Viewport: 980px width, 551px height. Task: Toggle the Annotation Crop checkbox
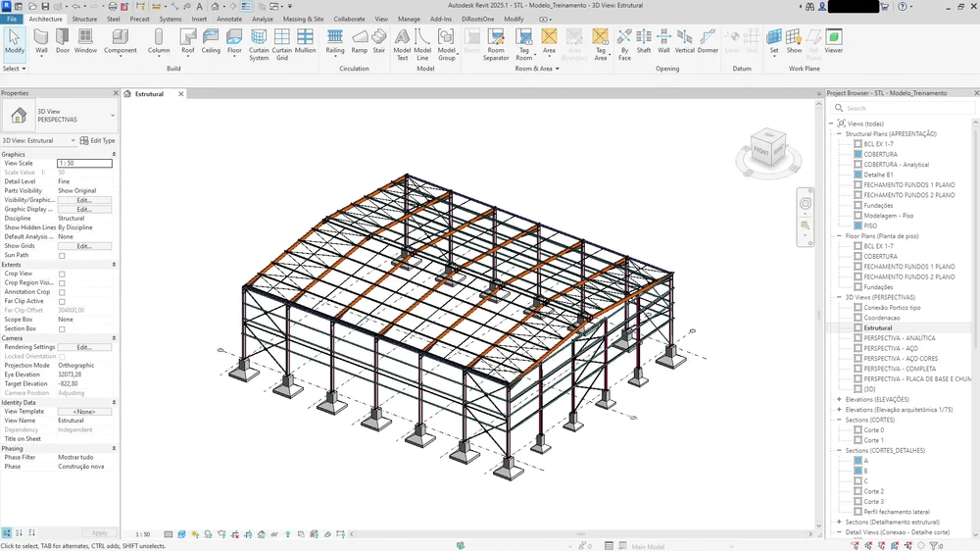62,292
